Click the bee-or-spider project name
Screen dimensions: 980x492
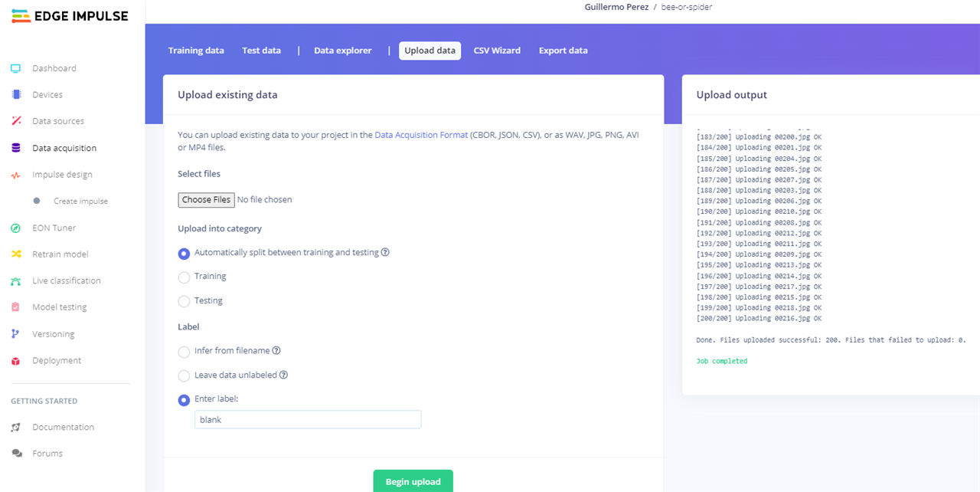tap(685, 7)
